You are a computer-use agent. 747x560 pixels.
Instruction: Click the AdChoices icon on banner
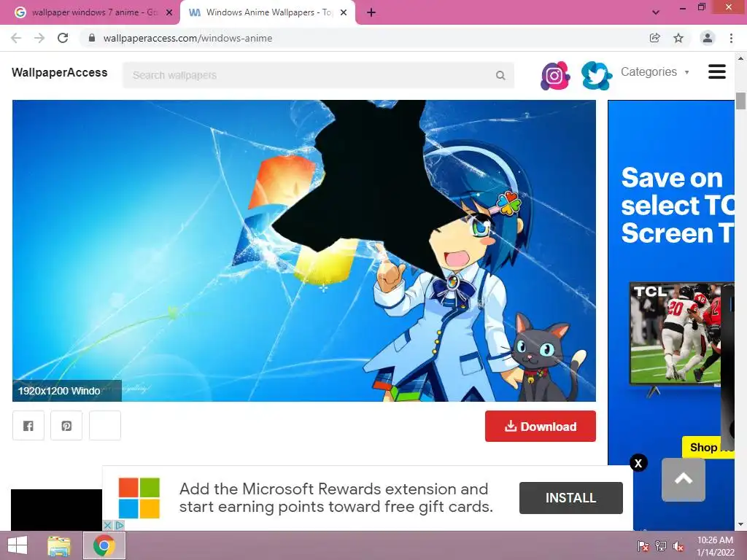coord(120,525)
